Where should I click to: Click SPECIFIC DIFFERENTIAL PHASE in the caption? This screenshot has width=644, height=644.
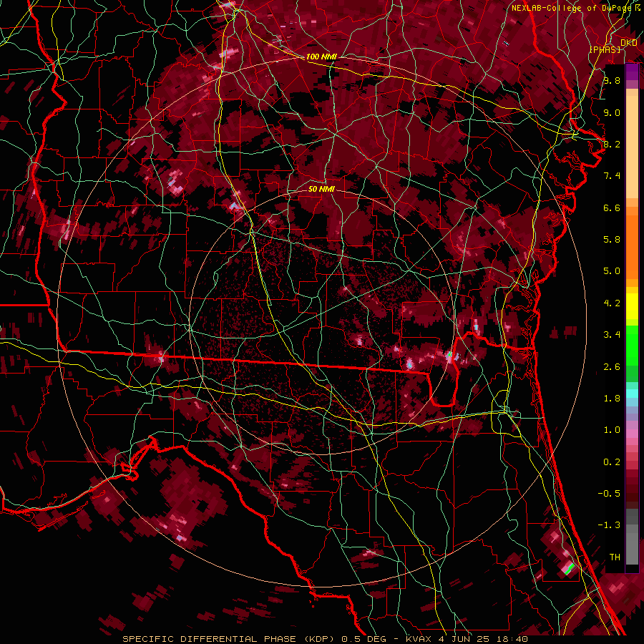point(209,639)
